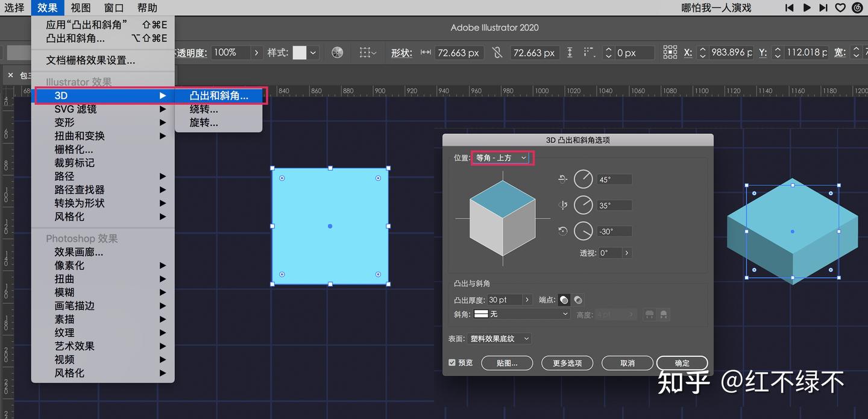Screen dimensions: 868x419
Task: Click the 确定 button
Action: [x=682, y=363]
